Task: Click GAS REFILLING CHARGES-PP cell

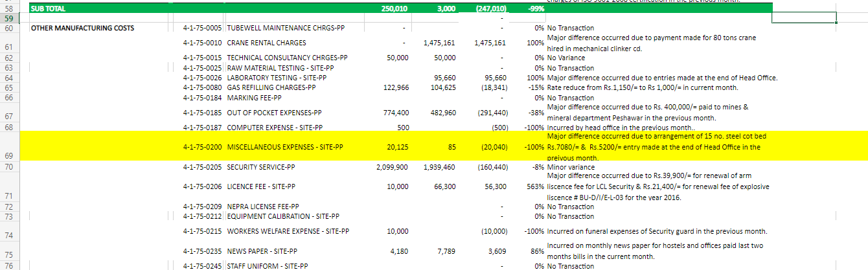Action: pos(271,87)
